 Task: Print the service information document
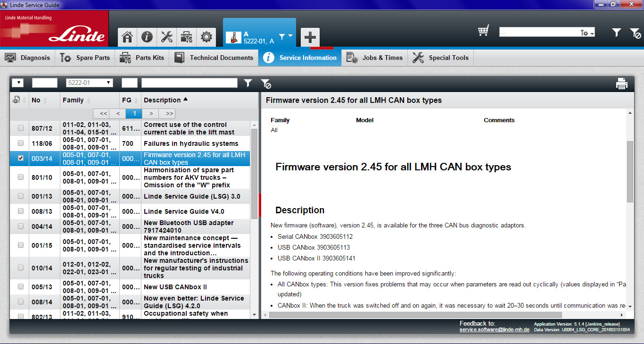[621, 84]
